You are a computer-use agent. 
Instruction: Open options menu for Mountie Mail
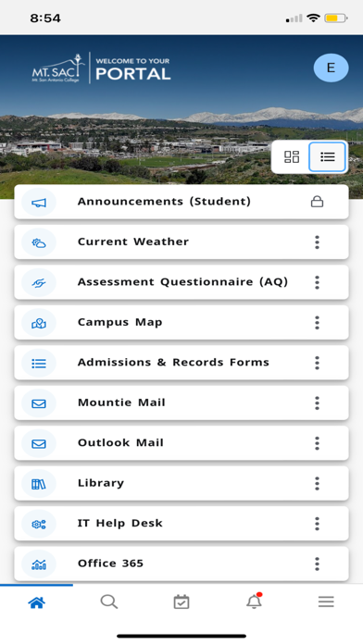click(x=317, y=403)
